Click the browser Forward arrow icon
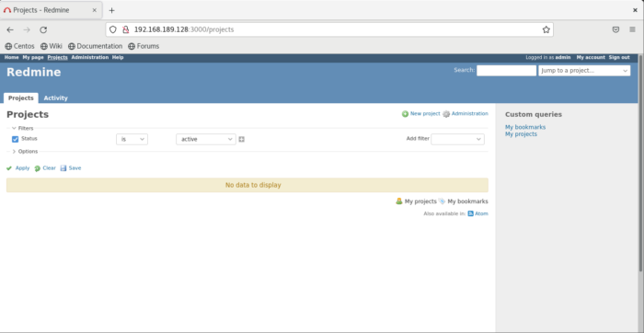 pyautogui.click(x=27, y=29)
